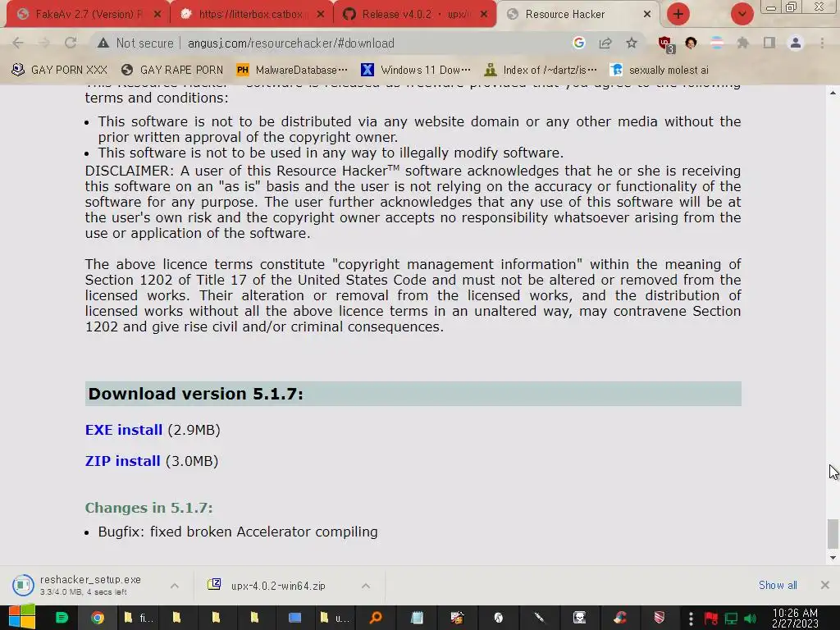Open the Chrome profile menu

796,43
